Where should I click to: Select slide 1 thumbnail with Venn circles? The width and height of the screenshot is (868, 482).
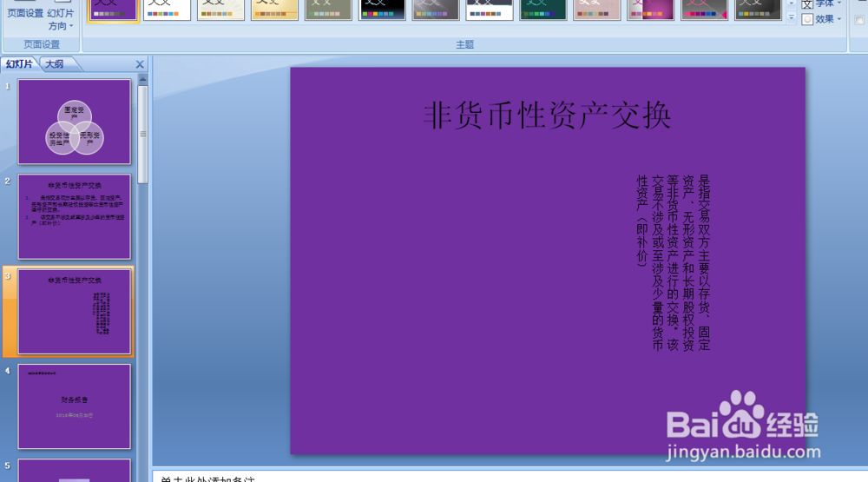[x=74, y=122]
